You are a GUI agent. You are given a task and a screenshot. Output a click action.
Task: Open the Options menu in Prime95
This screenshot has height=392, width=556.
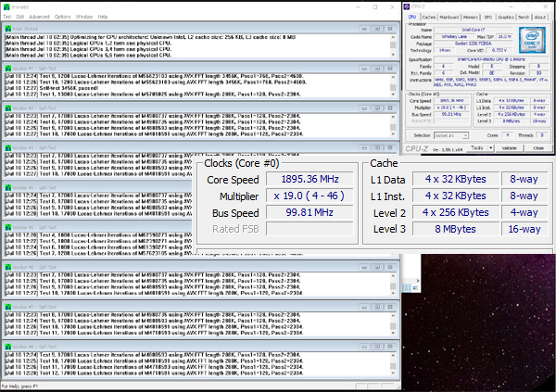coord(63,17)
